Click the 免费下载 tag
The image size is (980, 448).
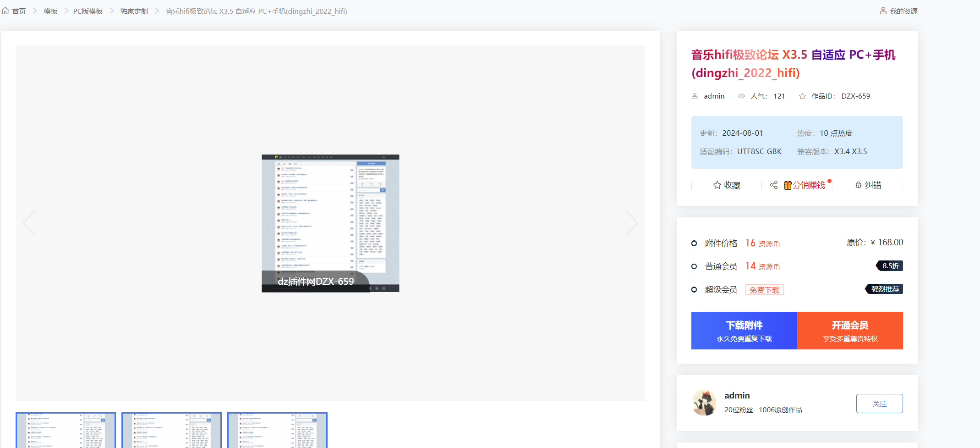tap(764, 290)
